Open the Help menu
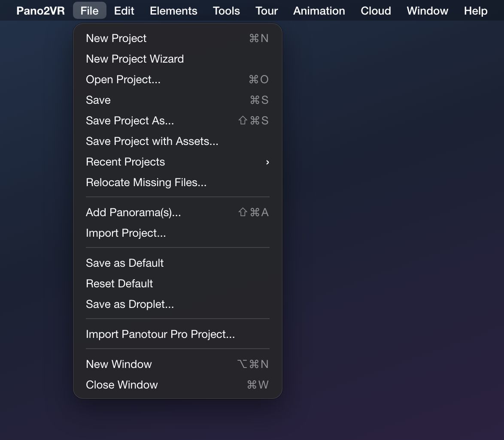Screen dimensions: 504x440 [476, 11]
